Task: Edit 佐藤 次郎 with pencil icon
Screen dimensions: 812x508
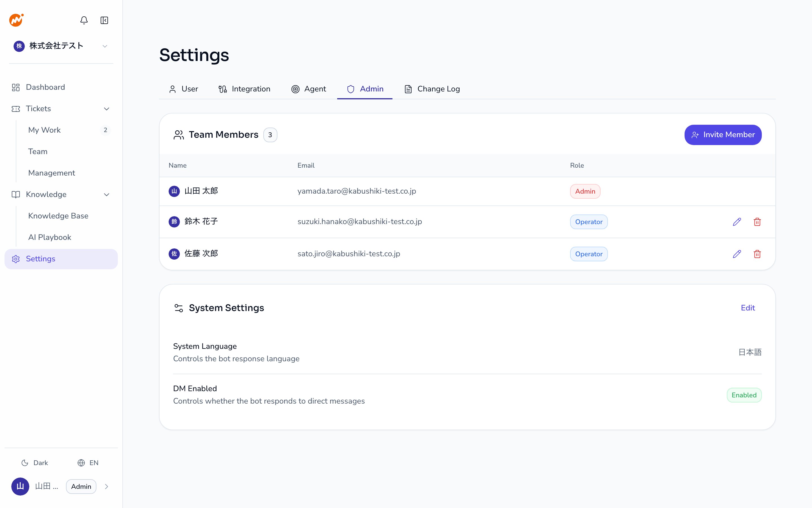Action: (x=737, y=254)
